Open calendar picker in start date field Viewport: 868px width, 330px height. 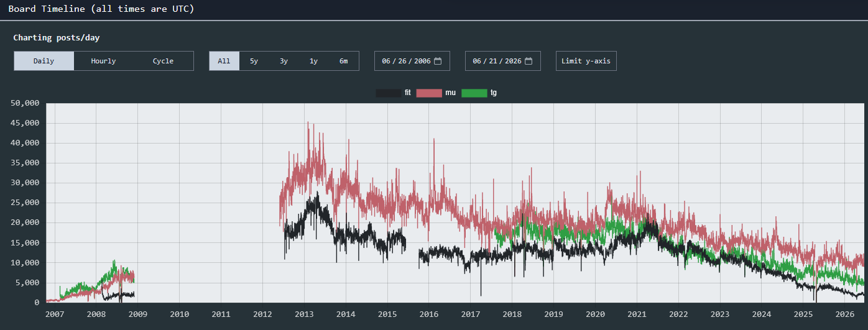(x=438, y=61)
